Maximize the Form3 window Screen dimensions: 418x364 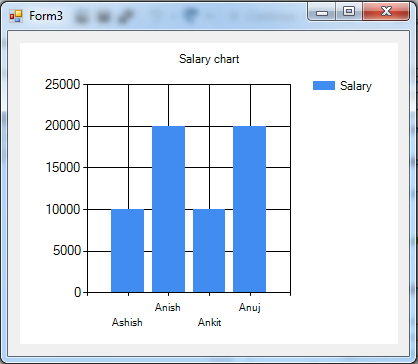point(349,13)
